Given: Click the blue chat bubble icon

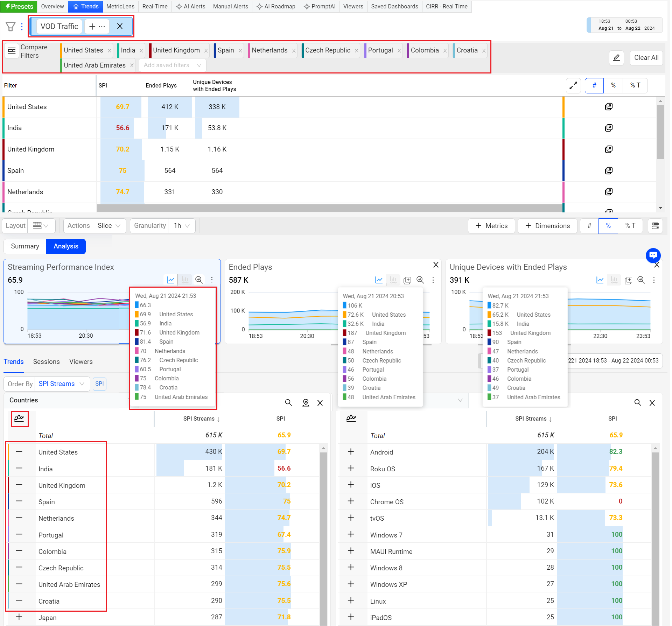Looking at the screenshot, I should pos(653,255).
